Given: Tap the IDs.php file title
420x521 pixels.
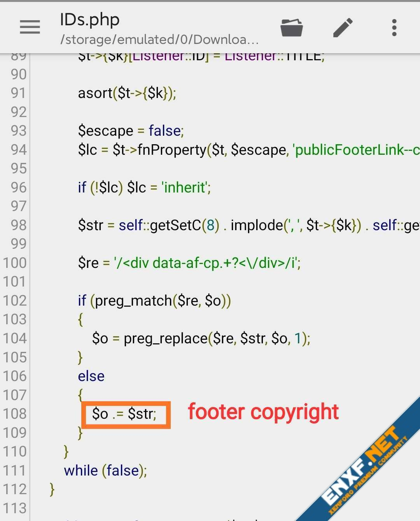Looking at the screenshot, I should tap(90, 19).
